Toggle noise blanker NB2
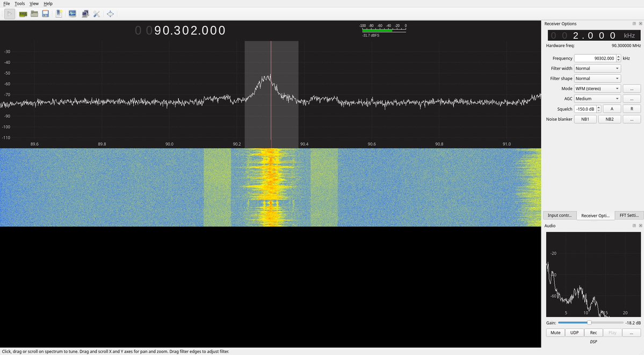The height and width of the screenshot is (355, 644). tap(610, 119)
